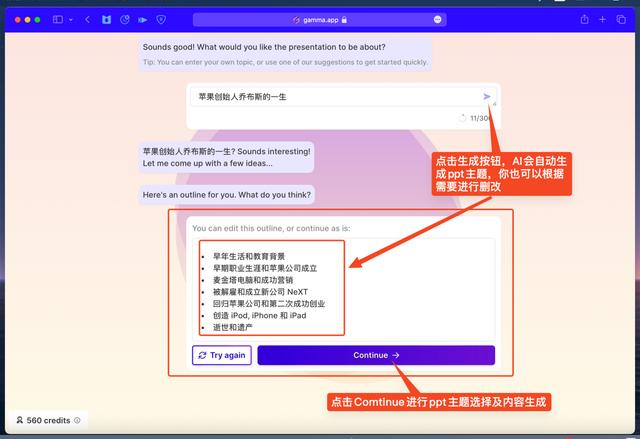Click the outline line 逝世和遗产
Screen dimensions: 640x439
[x=233, y=327]
